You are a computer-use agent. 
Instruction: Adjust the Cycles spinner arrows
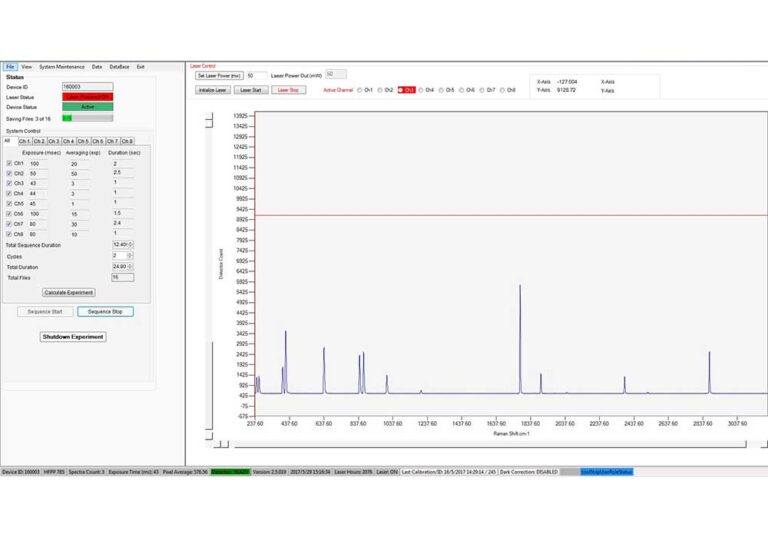click(x=130, y=256)
